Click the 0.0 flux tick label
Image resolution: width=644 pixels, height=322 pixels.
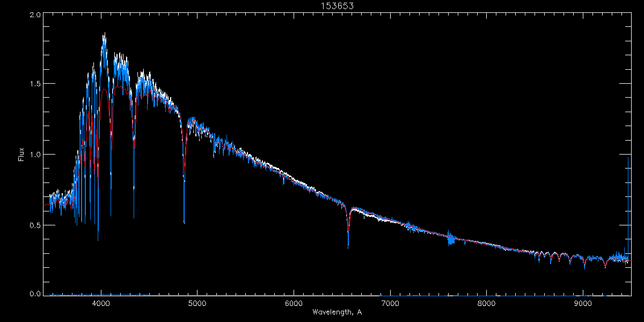[35, 294]
